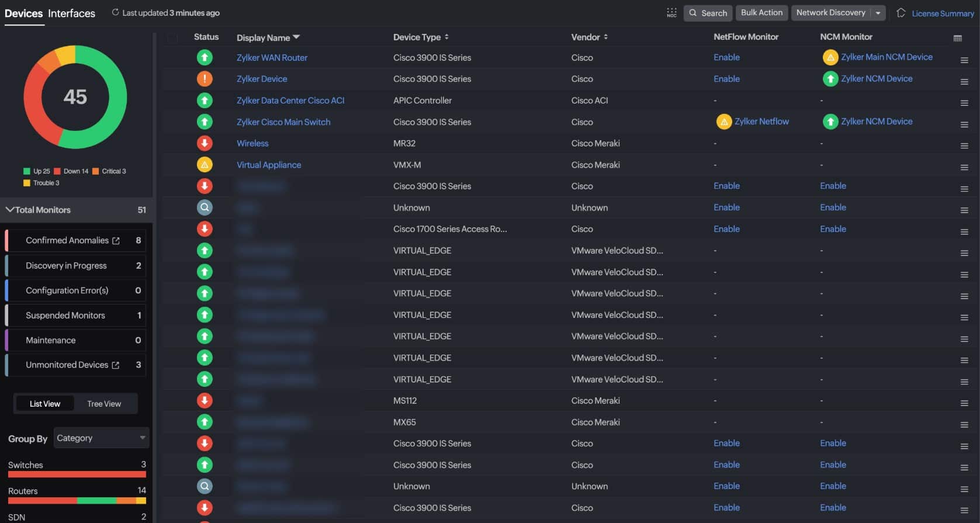980x523 pixels.
Task: Open Confirmed Anomalies external link icon
Action: pyautogui.click(x=116, y=241)
